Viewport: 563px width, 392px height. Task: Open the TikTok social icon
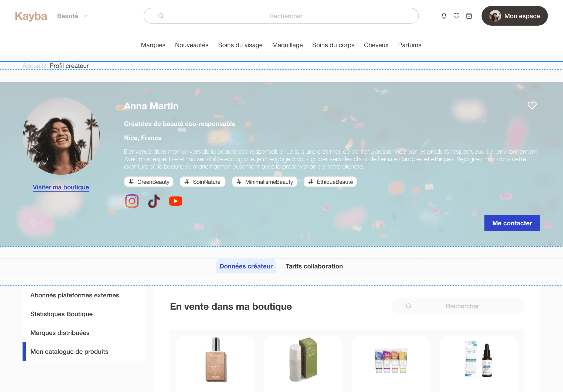point(154,201)
